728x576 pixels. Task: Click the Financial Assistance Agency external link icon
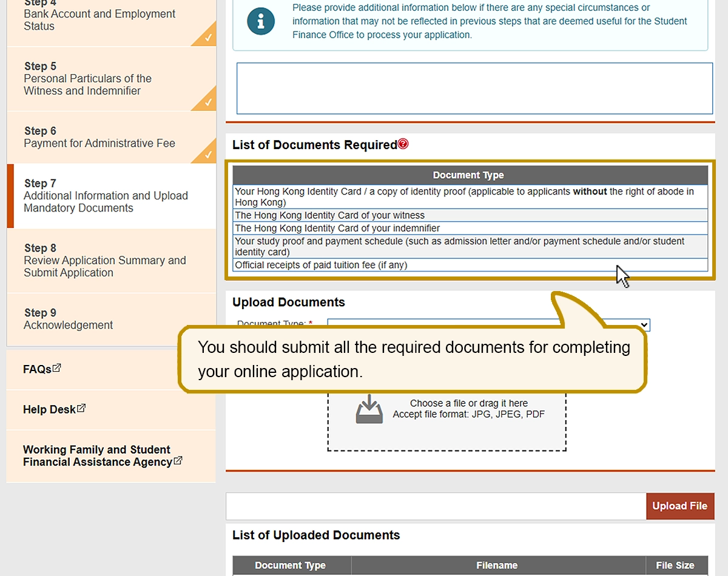(178, 461)
